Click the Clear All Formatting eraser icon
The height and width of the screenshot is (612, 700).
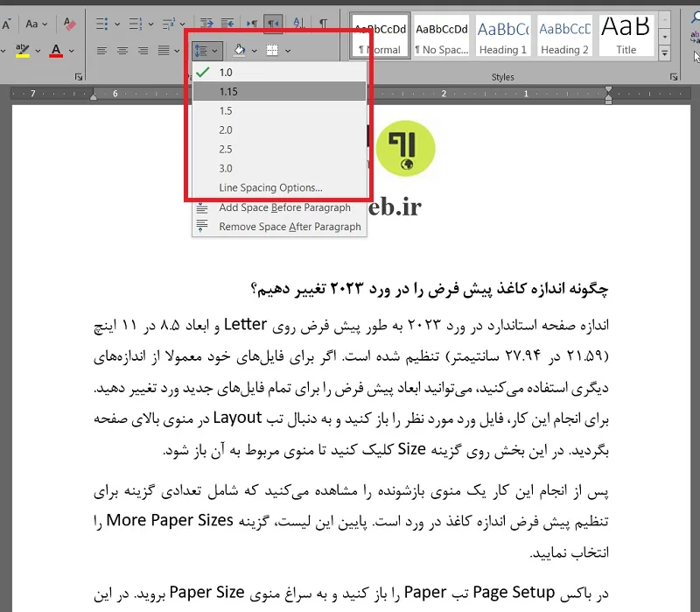69,24
